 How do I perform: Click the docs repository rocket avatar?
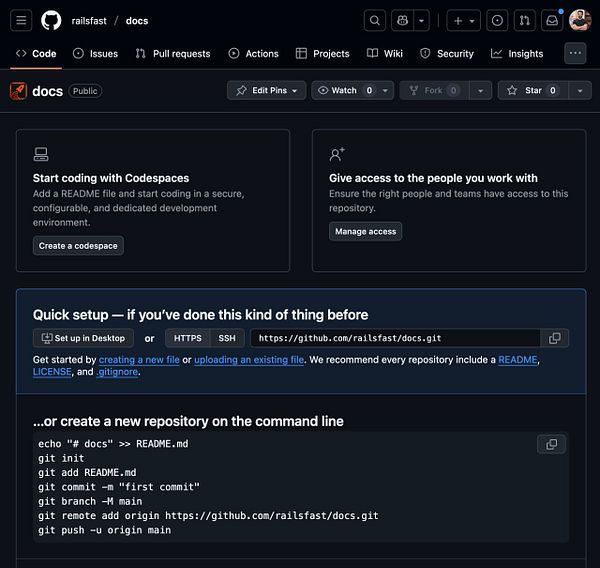point(18,91)
